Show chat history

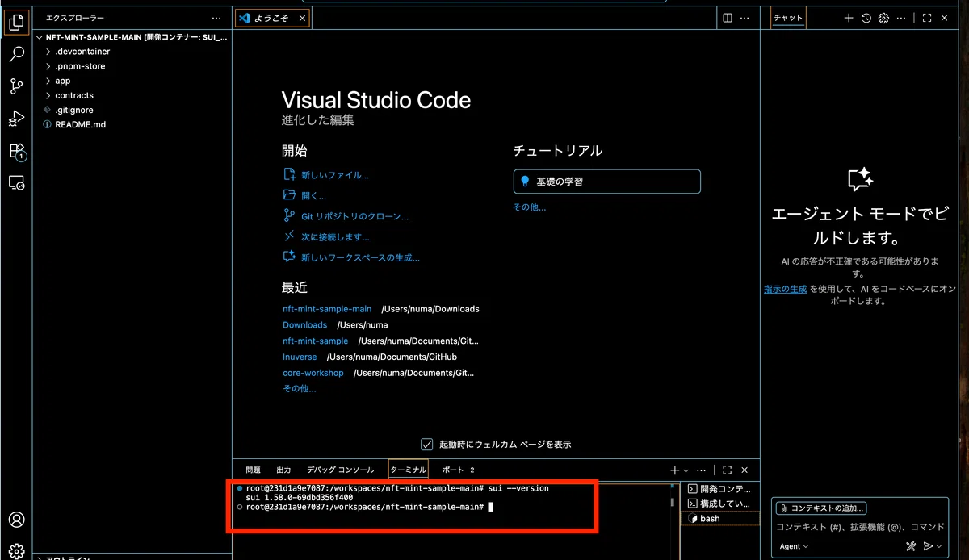pos(866,18)
